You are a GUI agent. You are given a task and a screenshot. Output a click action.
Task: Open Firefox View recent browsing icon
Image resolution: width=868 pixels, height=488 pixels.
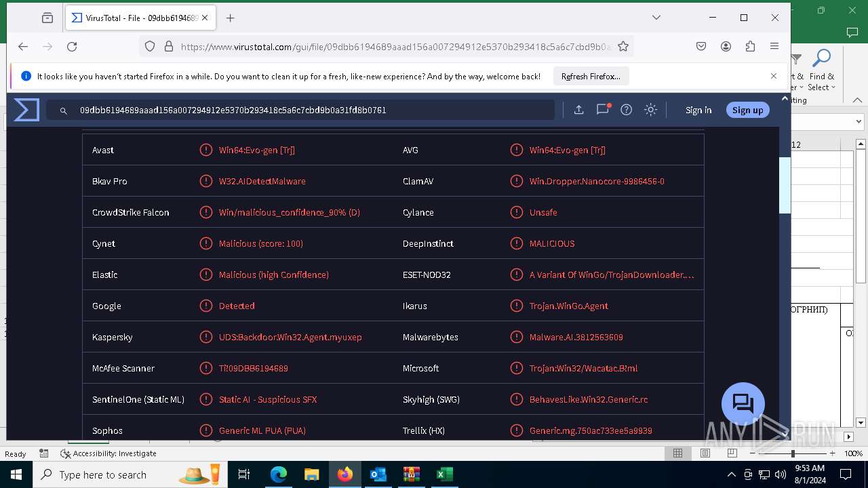coord(47,18)
